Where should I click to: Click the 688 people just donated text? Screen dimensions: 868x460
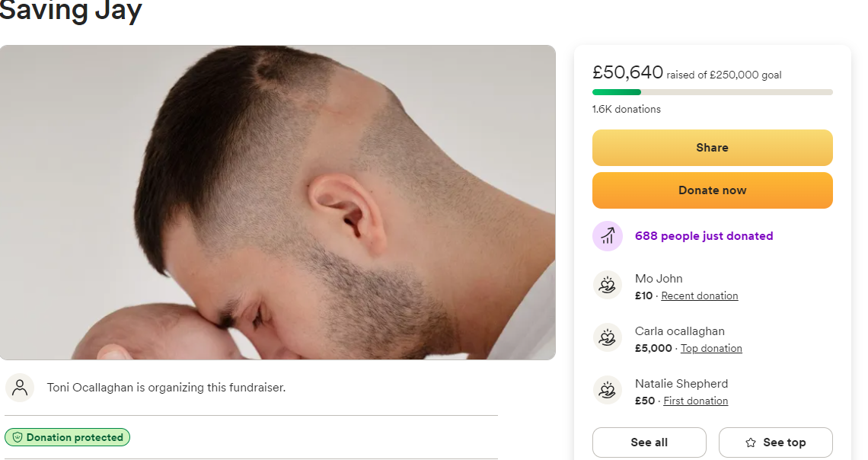704,236
